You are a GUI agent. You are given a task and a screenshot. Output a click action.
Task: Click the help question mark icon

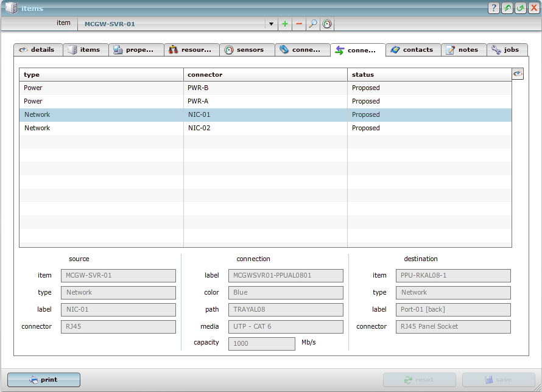(x=494, y=8)
